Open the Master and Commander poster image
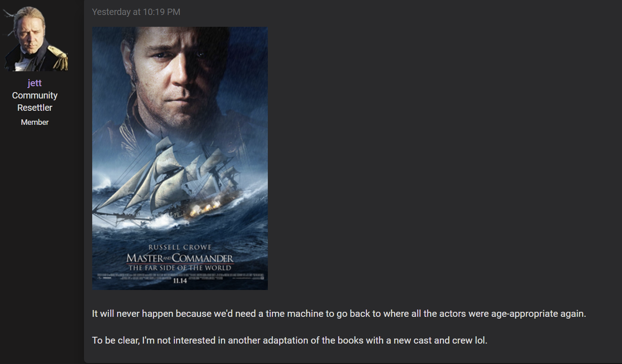Viewport: 622px width, 364px height. pos(180,158)
